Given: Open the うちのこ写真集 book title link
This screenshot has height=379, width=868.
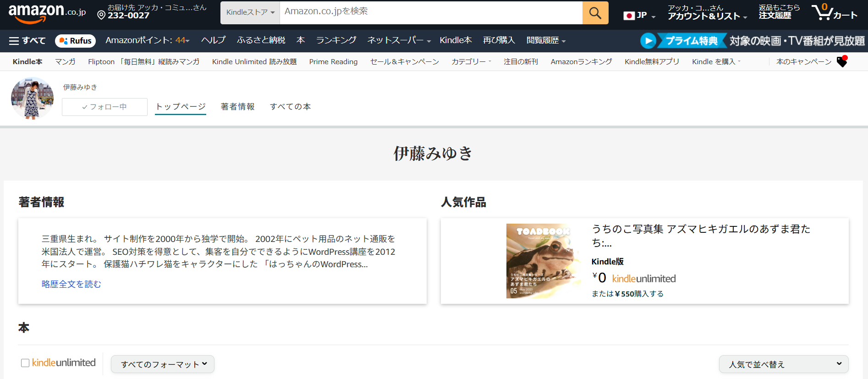Looking at the screenshot, I should [701, 236].
